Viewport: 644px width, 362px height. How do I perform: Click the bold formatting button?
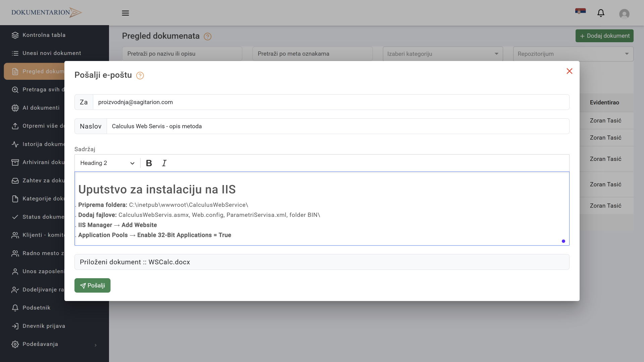149,163
